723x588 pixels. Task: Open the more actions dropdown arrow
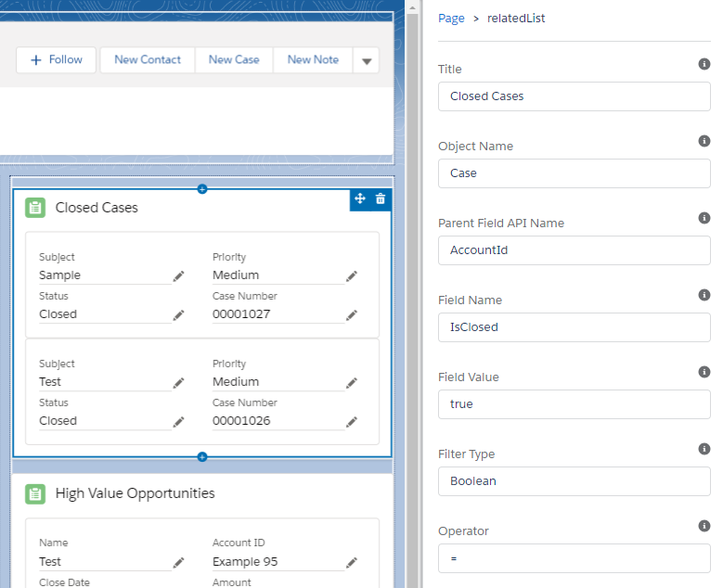point(367,60)
